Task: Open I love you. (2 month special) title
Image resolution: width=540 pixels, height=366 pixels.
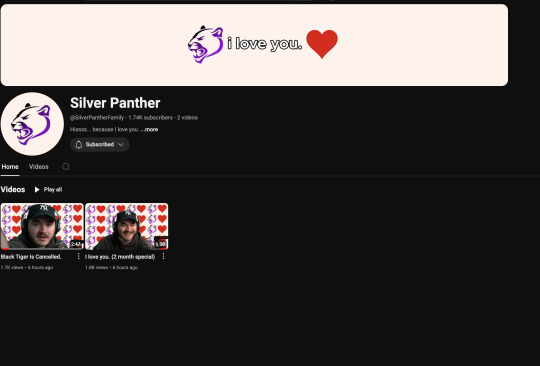Action: coord(120,257)
